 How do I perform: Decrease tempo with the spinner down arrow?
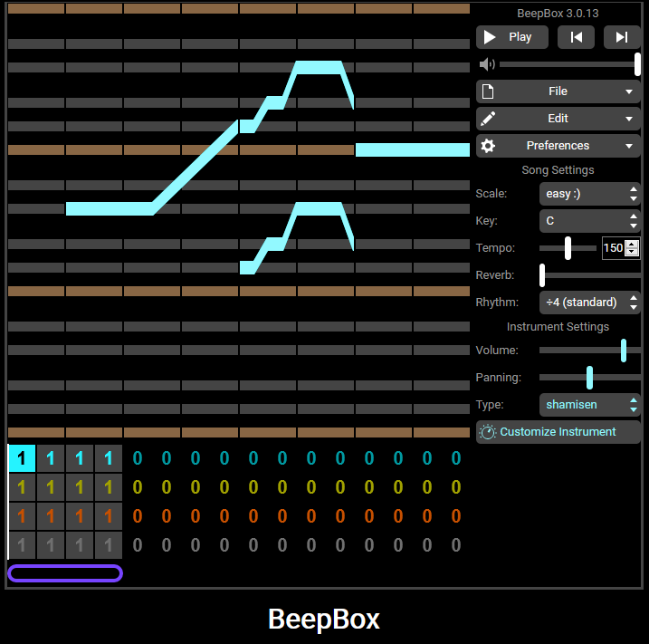(x=632, y=252)
